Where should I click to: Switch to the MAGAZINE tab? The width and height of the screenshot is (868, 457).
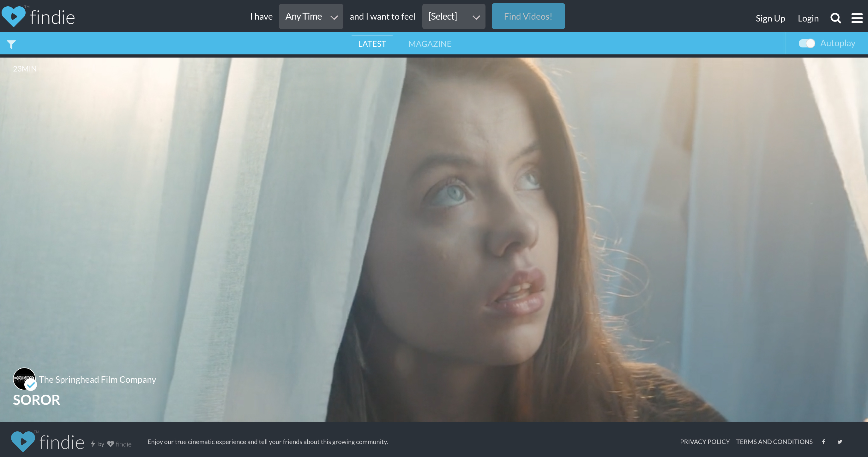430,44
